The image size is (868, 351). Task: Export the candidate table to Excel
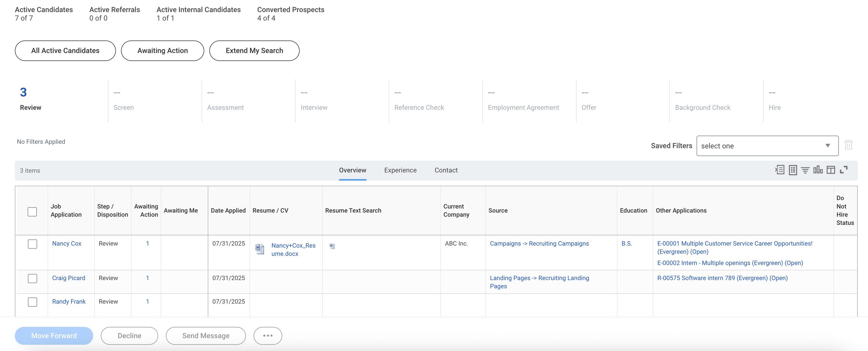779,170
